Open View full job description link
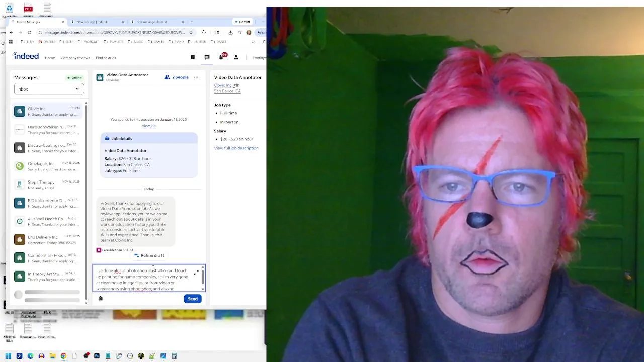 click(x=236, y=148)
